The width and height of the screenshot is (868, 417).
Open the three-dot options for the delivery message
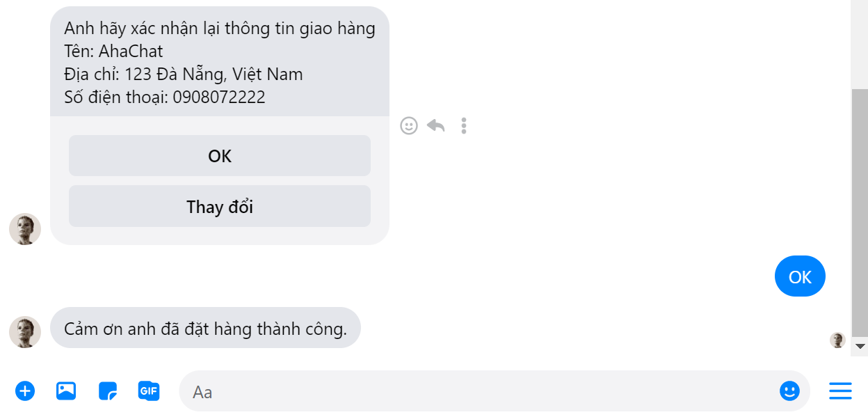464,126
